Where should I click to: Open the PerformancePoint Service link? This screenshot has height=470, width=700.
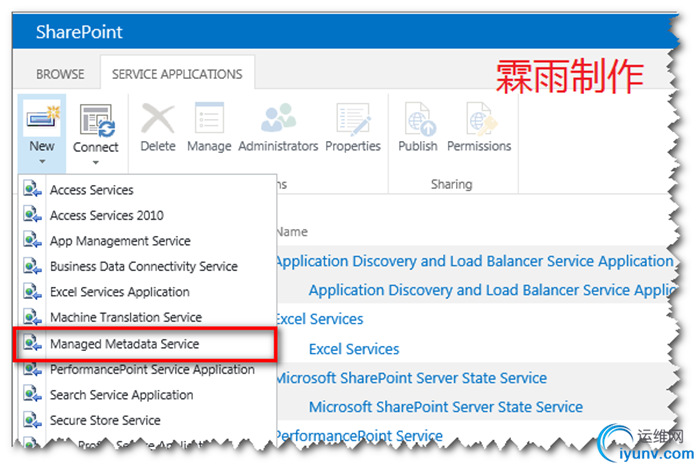pos(360,436)
